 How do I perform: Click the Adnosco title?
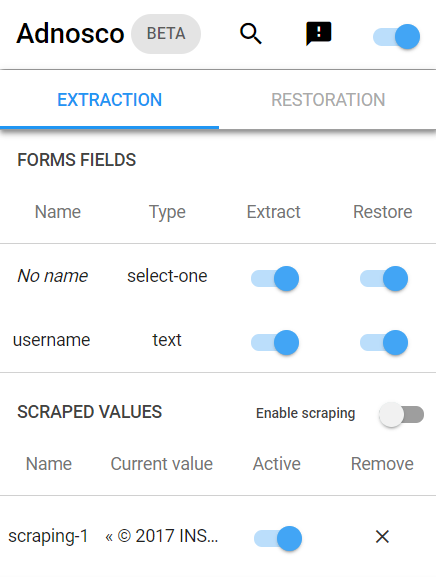(70, 33)
